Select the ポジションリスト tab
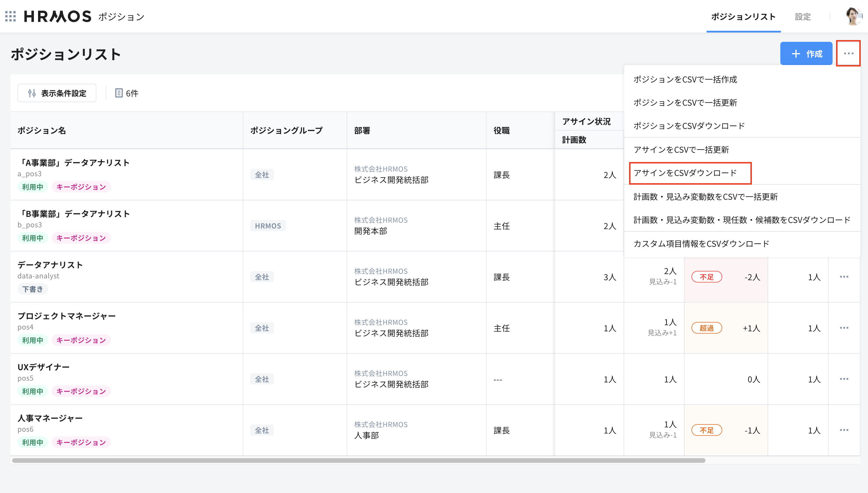 tap(743, 17)
